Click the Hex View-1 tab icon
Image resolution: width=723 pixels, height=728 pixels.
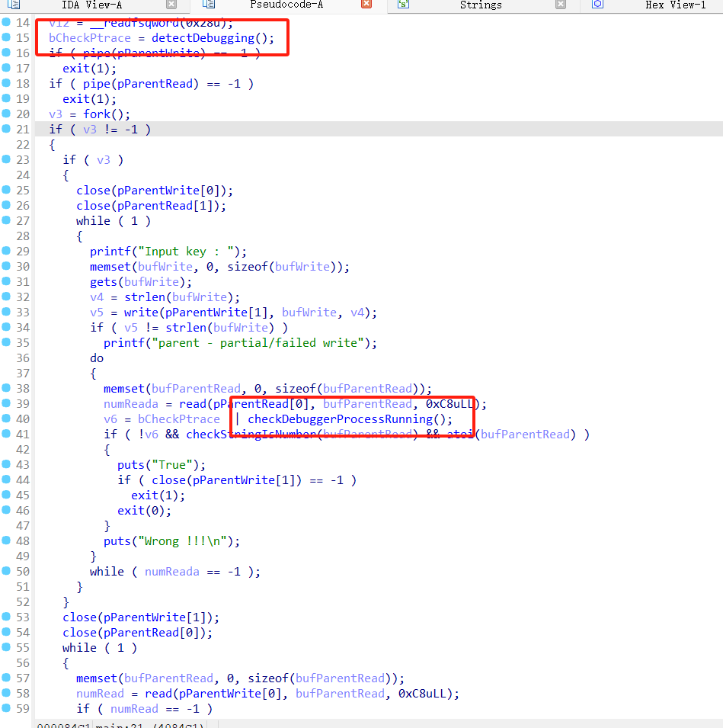[x=598, y=5]
